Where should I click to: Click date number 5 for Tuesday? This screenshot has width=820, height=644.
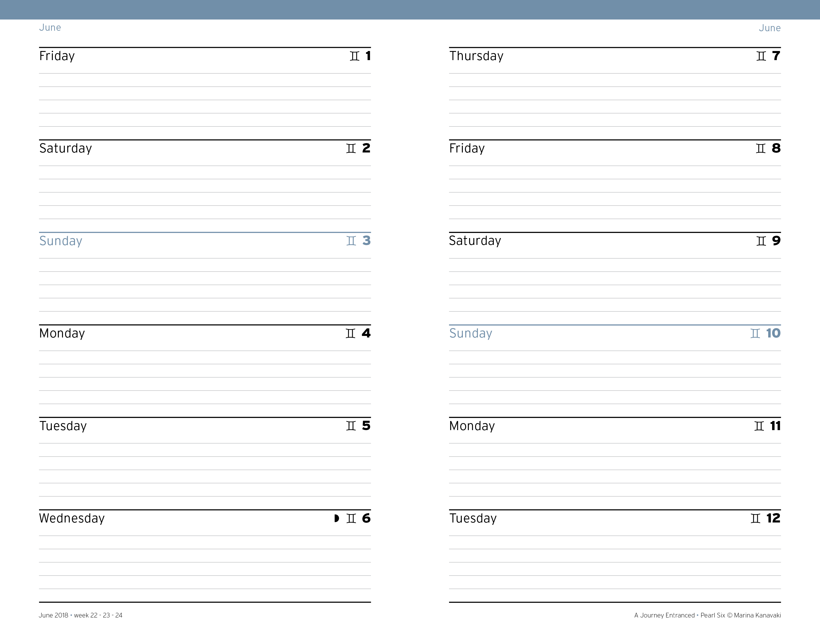366,426
